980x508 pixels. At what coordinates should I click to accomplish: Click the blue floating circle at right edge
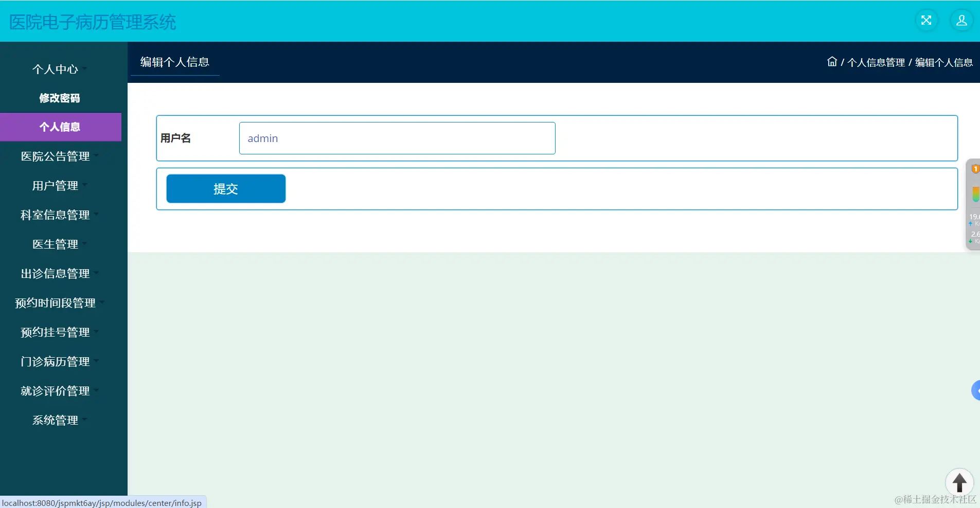point(975,391)
